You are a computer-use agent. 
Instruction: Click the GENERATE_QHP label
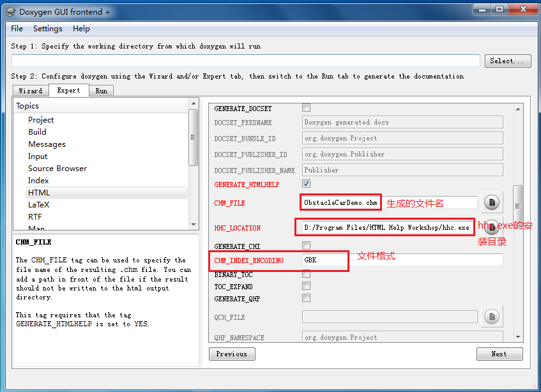coord(237,299)
